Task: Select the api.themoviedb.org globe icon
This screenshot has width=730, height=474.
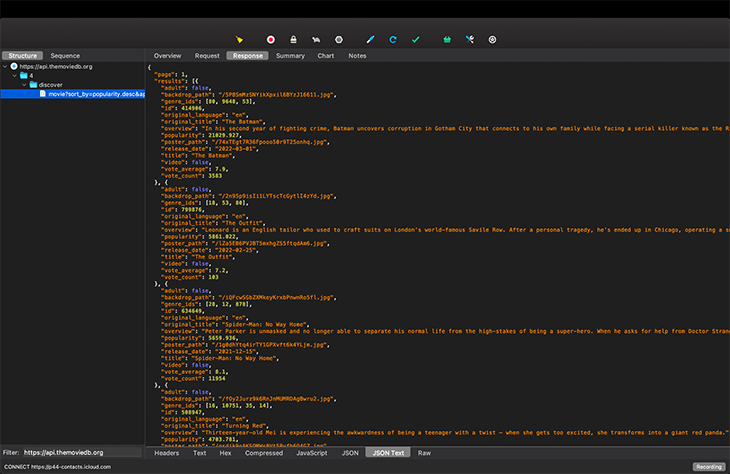Action: tap(14, 67)
